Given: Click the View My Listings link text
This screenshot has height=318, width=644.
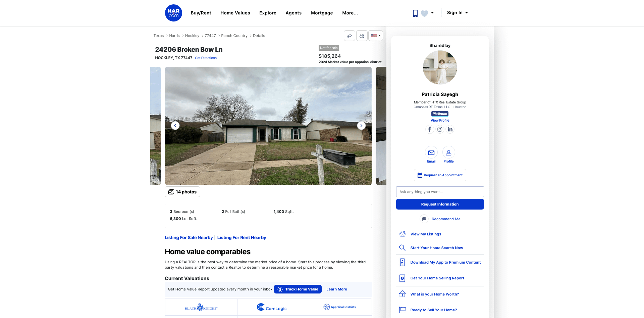Looking at the screenshot, I should tap(426, 234).
